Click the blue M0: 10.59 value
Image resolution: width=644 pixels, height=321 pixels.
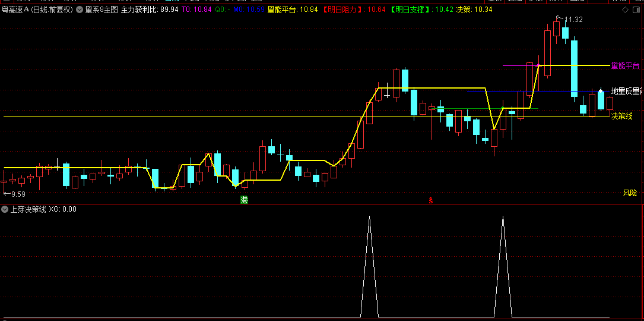click(249, 10)
